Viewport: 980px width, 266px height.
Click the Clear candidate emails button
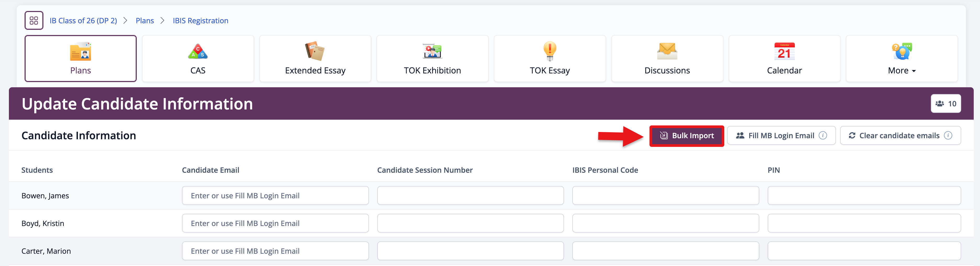(894, 136)
